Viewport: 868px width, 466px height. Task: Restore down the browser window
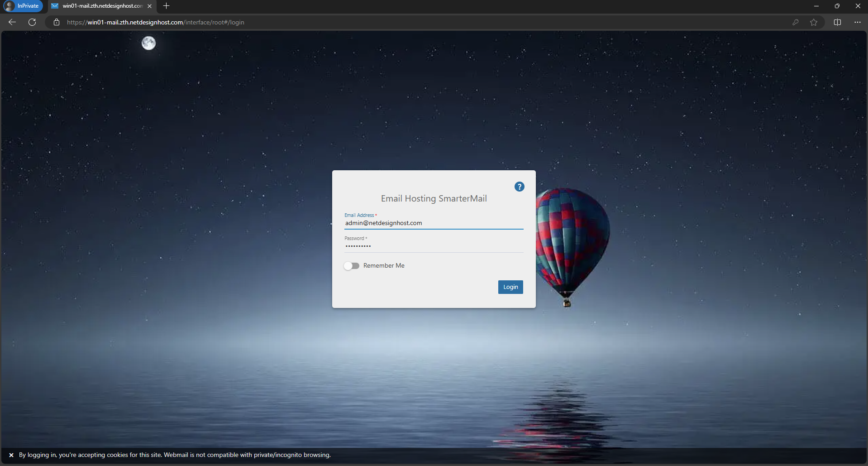tap(837, 6)
